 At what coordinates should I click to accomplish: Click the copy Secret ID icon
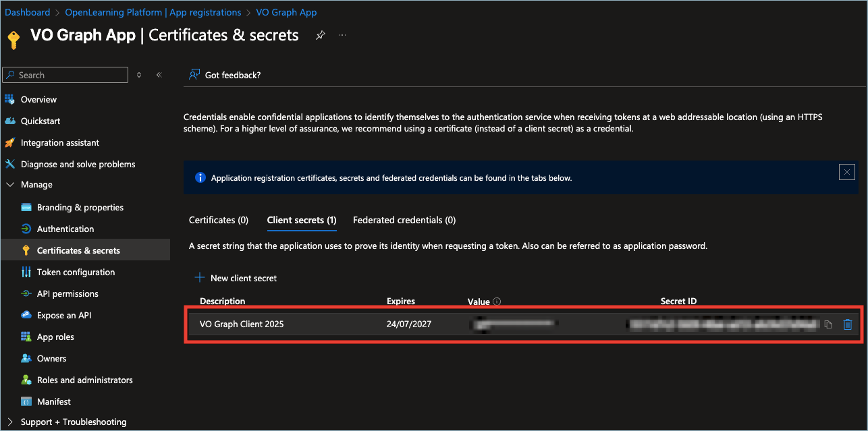coord(828,324)
